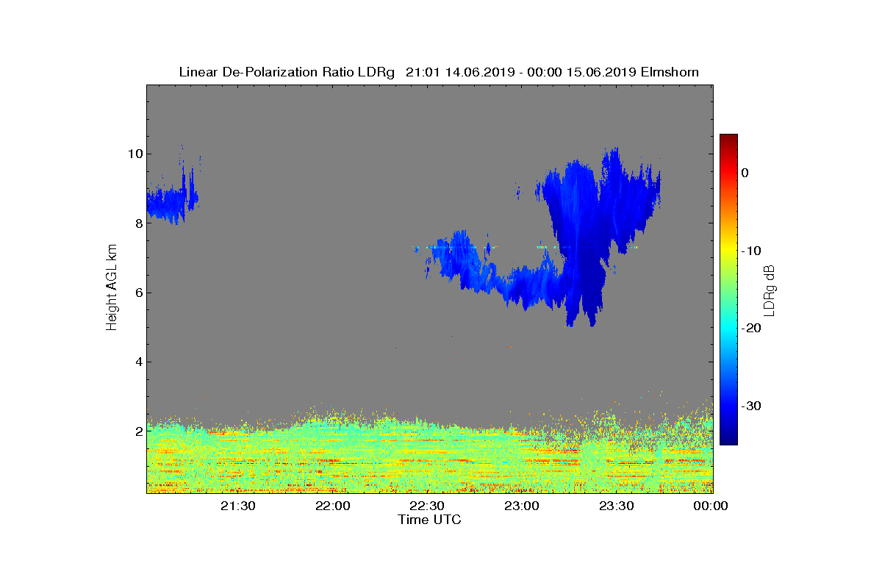This screenshot has height=588, width=882.
Task: Click the height tick label 8
Action: (x=139, y=223)
